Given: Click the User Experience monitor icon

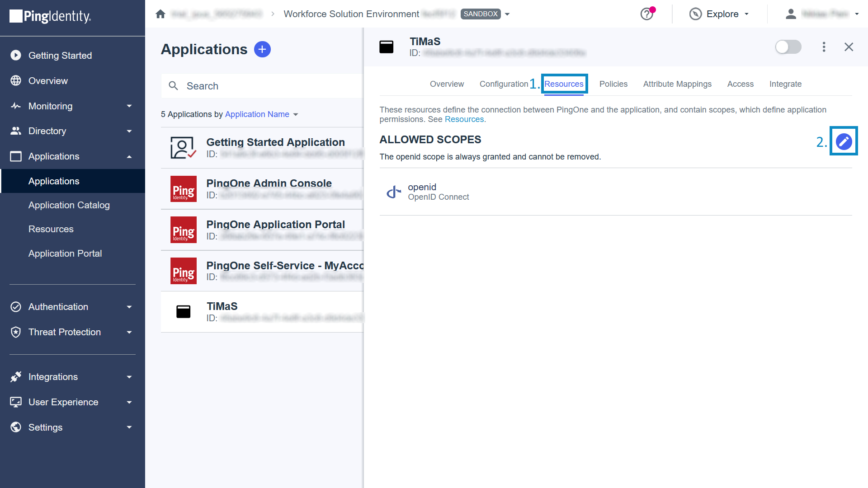Looking at the screenshot, I should [x=16, y=402].
